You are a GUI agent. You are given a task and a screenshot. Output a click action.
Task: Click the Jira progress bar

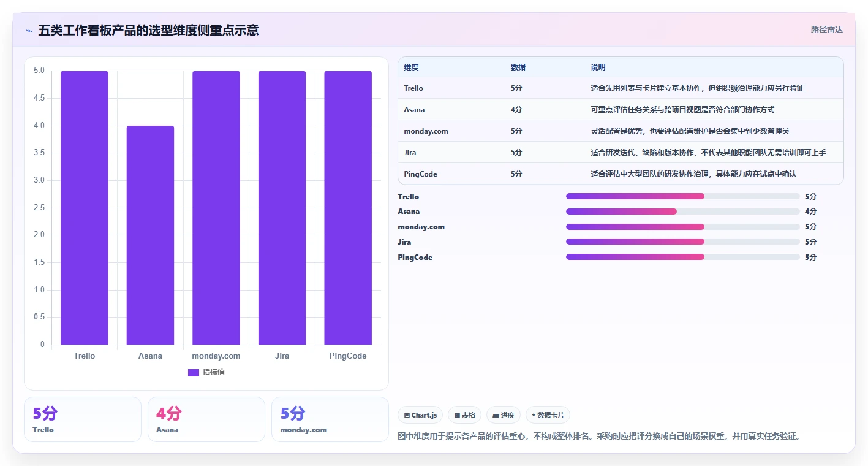coord(683,242)
